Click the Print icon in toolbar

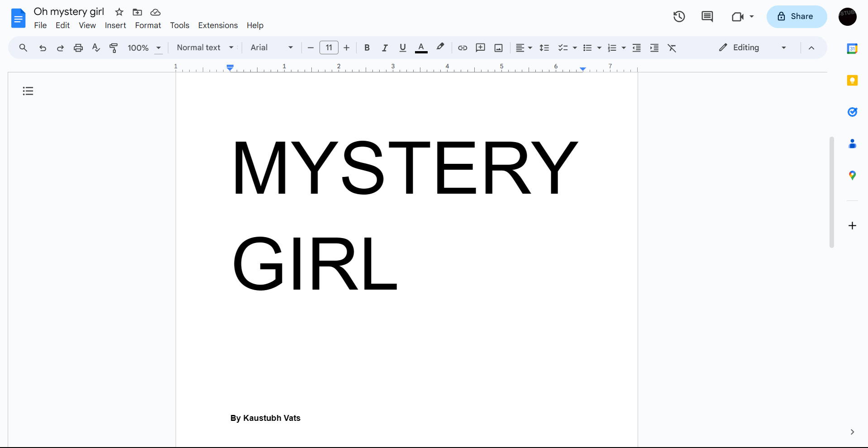click(78, 48)
